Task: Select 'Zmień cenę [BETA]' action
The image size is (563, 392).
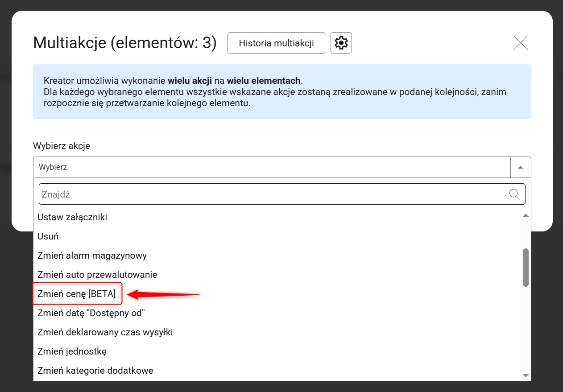Action: [77, 294]
